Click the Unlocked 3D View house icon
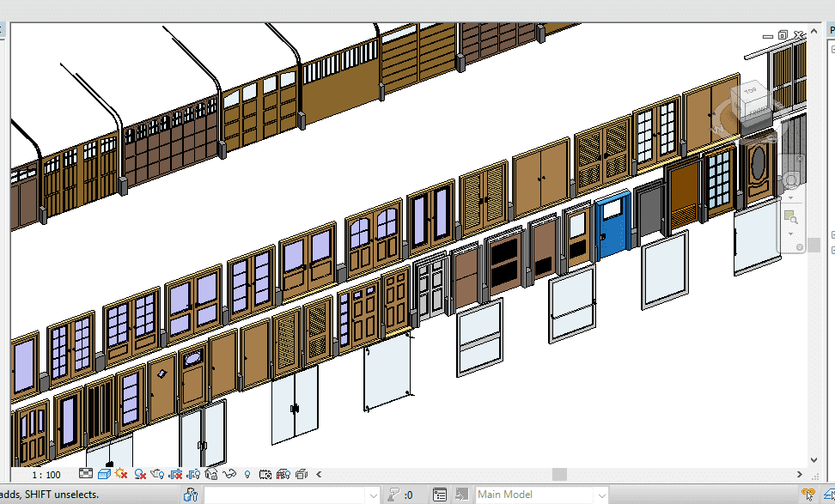This screenshot has width=835, height=504. coord(211,474)
